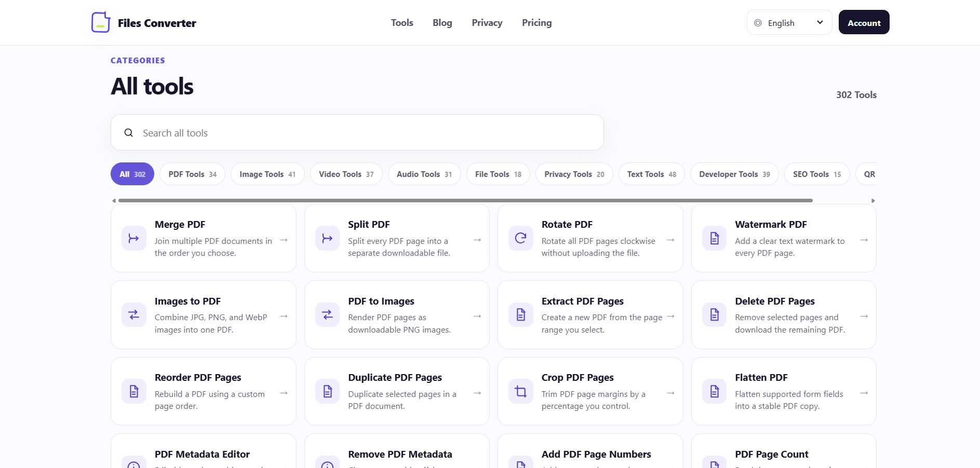The image size is (980, 468).
Task: Open the PDF Page Count tool title
Action: tap(772, 454)
